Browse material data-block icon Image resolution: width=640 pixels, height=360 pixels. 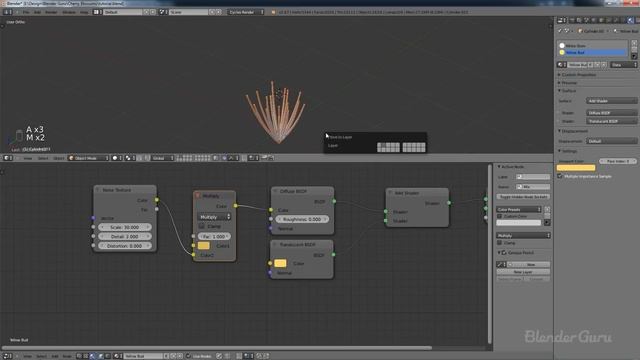pyautogui.click(x=562, y=65)
